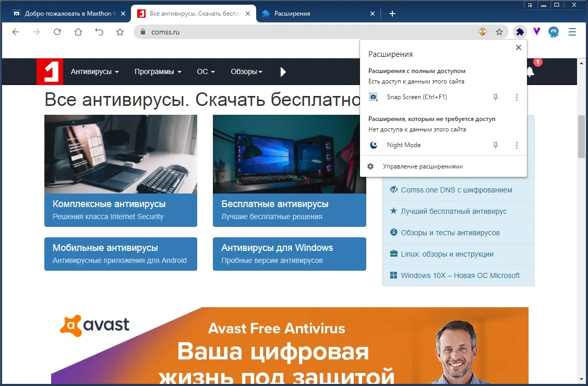Open the Maxthon hamburger main menu
This screenshot has height=386, width=588.
pos(572,32)
